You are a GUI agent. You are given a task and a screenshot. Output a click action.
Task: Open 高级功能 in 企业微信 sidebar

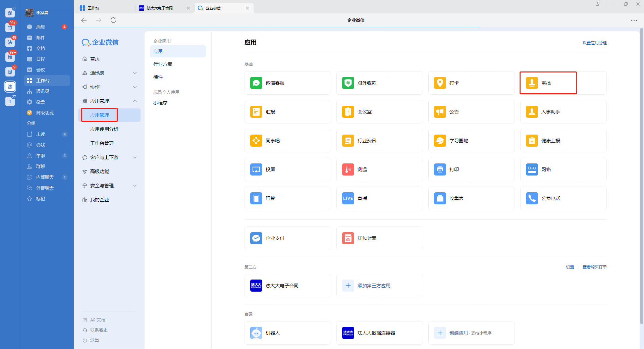tap(100, 171)
